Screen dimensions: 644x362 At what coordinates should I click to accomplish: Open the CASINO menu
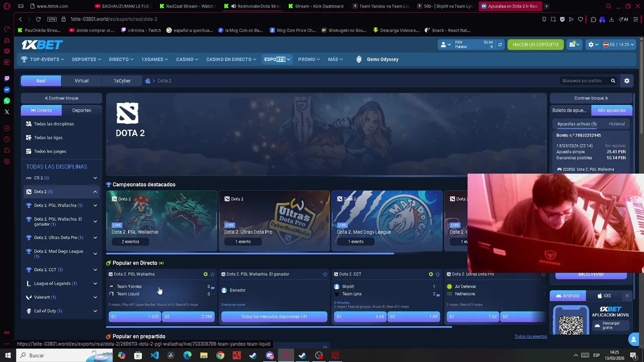click(x=187, y=59)
